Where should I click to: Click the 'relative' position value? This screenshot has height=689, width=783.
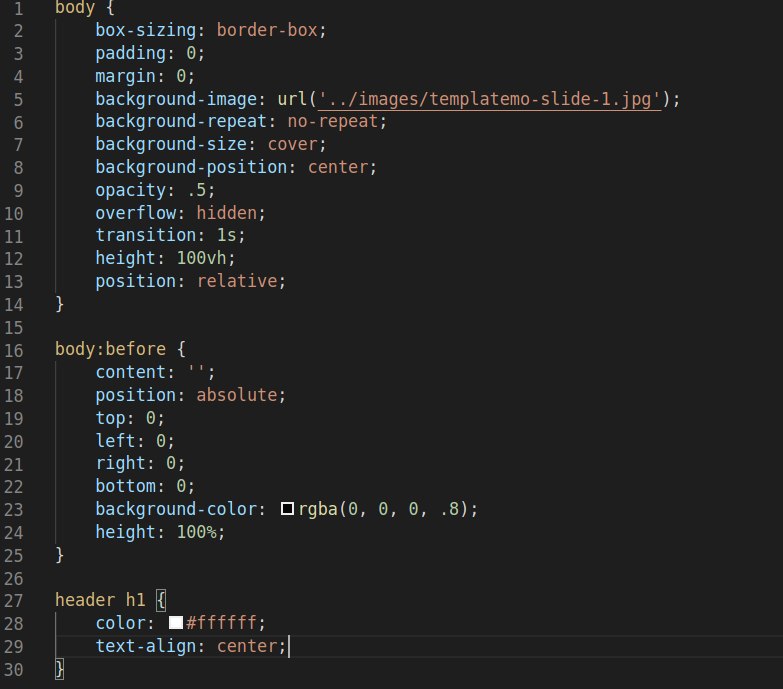tap(237, 281)
